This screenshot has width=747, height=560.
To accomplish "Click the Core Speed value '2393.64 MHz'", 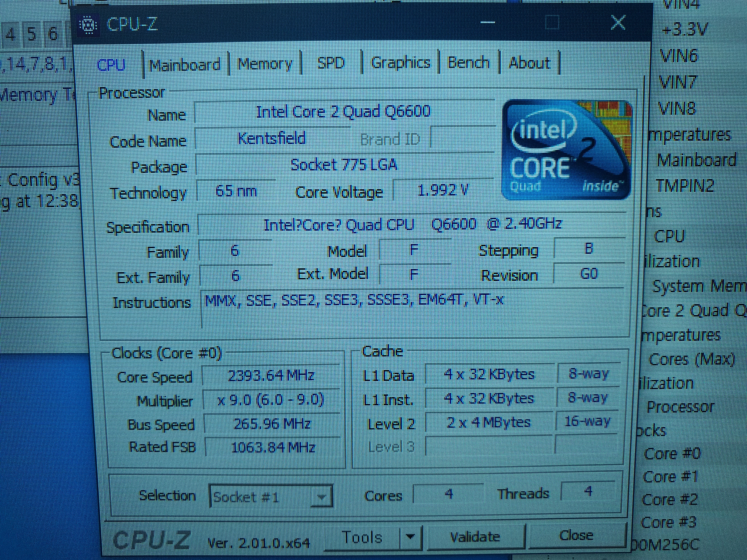I will click(271, 376).
